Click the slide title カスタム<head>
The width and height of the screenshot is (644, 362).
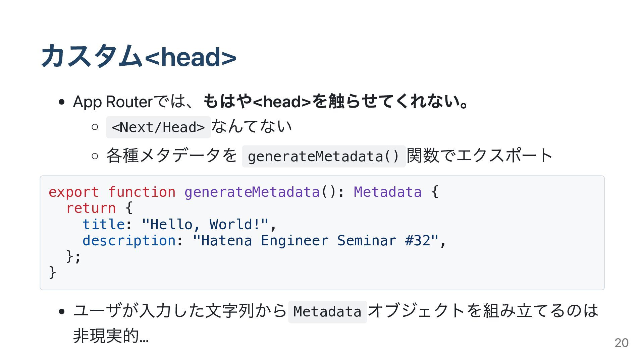pos(139,56)
